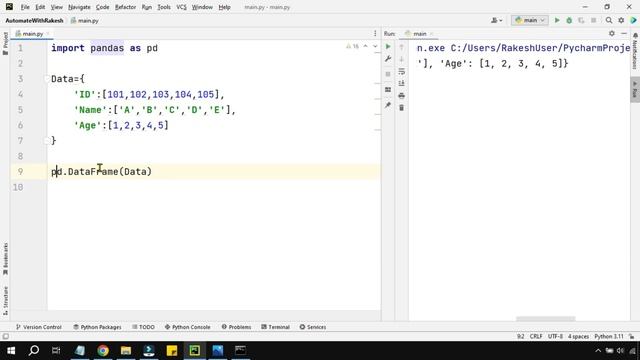Open the TODO tool window
Viewport: 640px width, 360px height.
143,327
